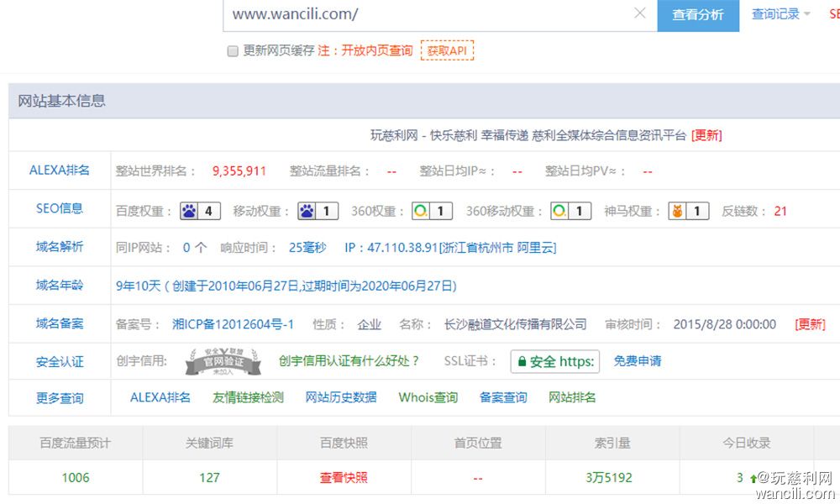Open the 域名备案 row label

click(x=60, y=324)
